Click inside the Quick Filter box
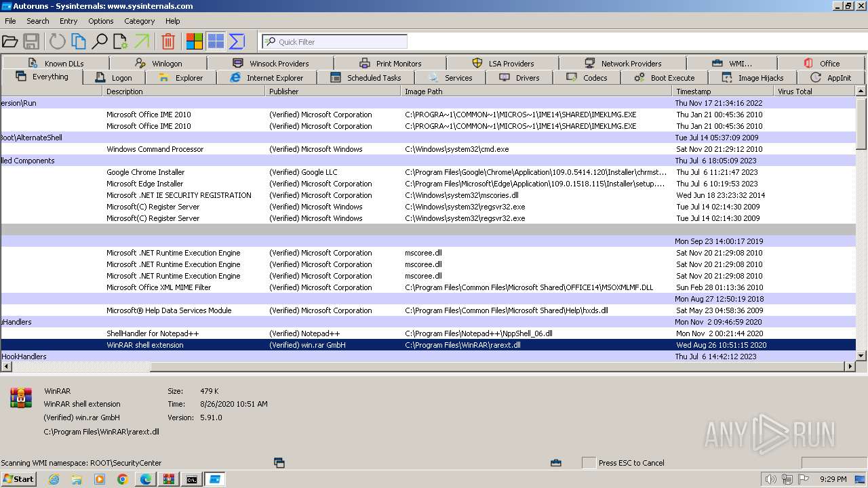 coord(334,41)
